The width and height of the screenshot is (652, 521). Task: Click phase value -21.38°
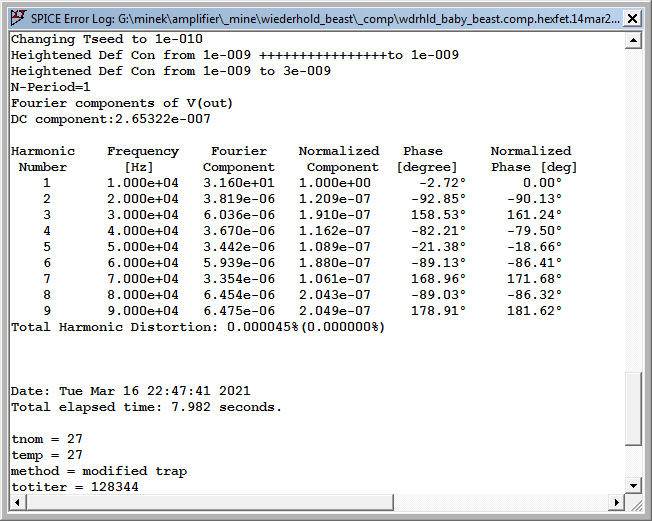438,247
